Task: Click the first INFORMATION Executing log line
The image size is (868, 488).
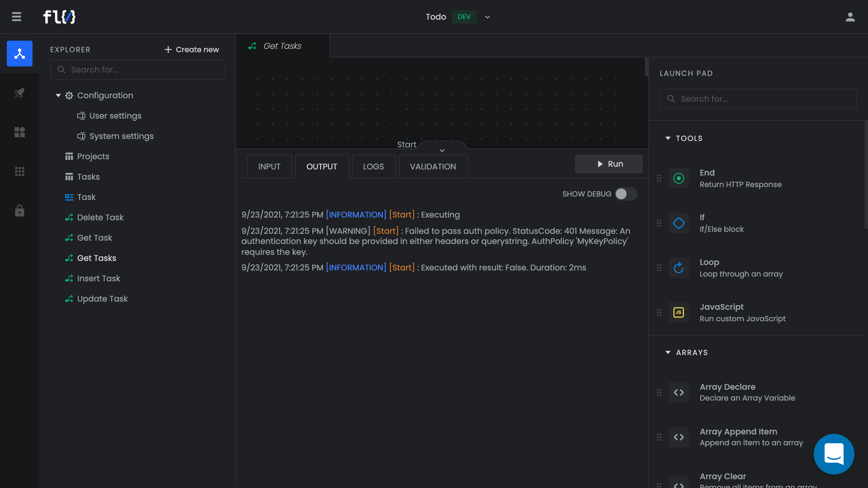Action: coord(351,215)
